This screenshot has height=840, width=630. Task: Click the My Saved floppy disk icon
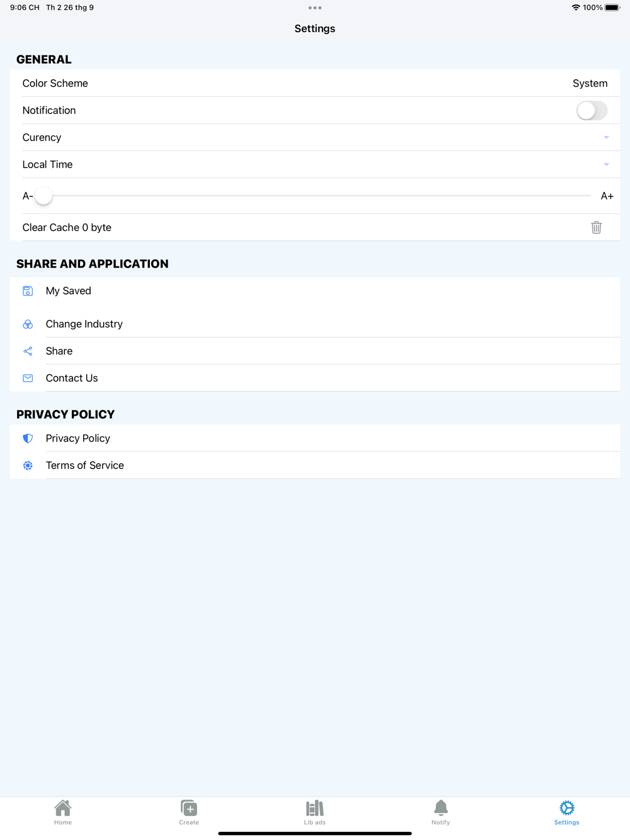point(28,291)
